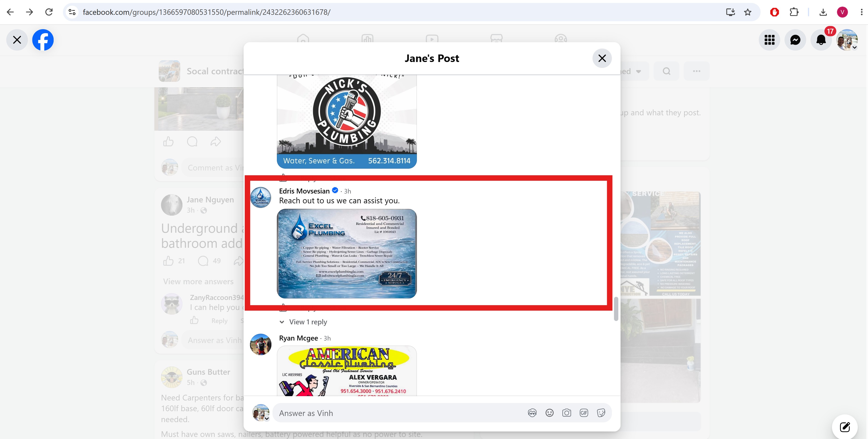Open the Facebook menu grid
The width and height of the screenshot is (868, 439).
pos(769,40)
